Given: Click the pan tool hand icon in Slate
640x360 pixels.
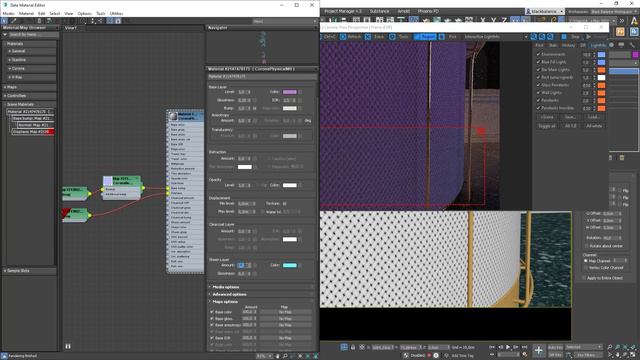Looking at the screenshot, I should pos(278,356).
